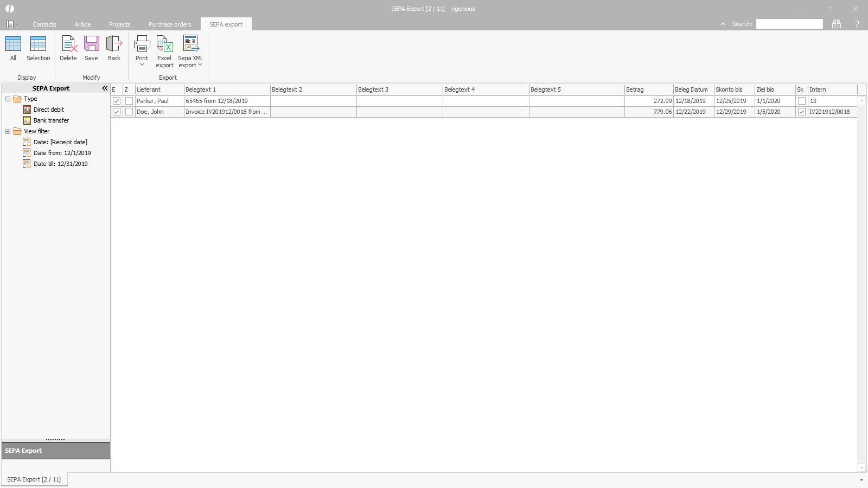
Task: Click the binoculars search icon
Action: [x=837, y=24]
